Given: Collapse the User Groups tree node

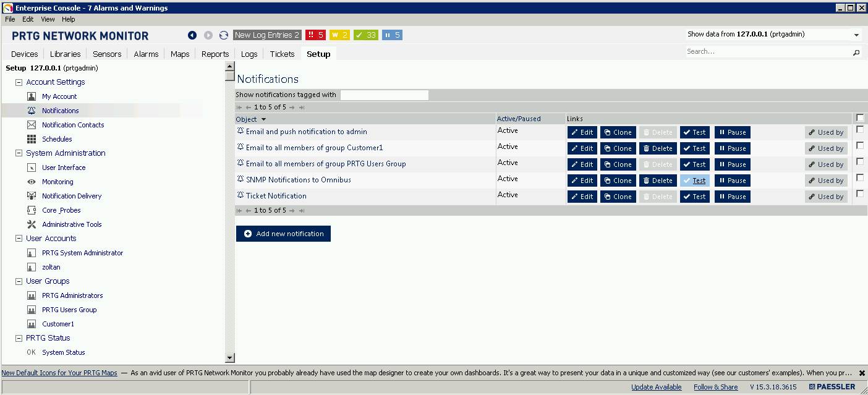Looking at the screenshot, I should (x=19, y=281).
